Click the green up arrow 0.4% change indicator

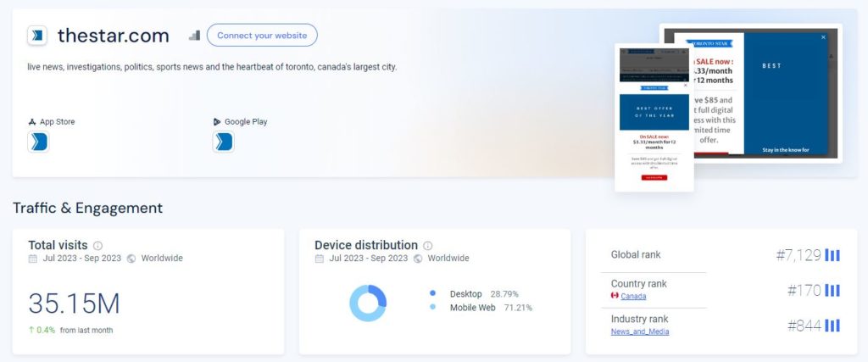pyautogui.click(x=42, y=330)
